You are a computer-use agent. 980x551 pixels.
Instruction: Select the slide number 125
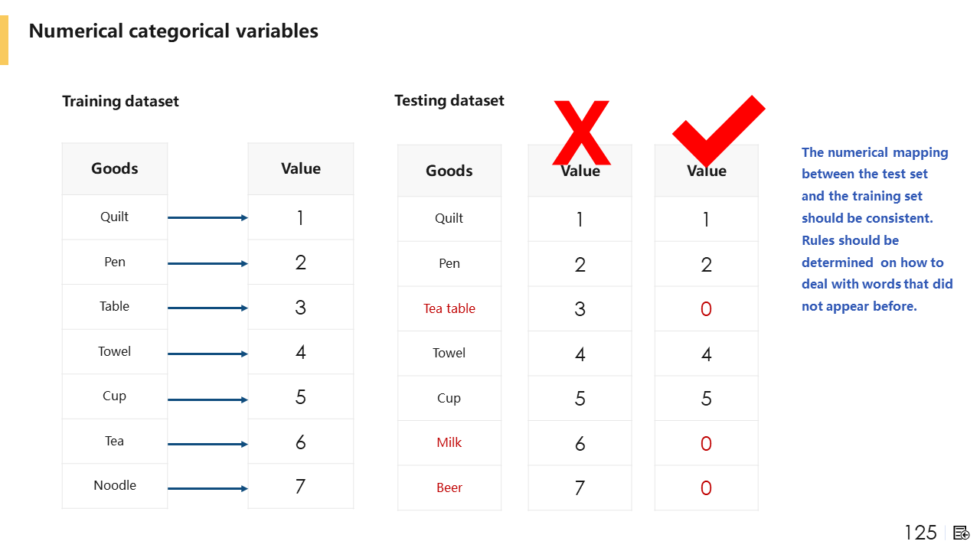[x=920, y=533]
